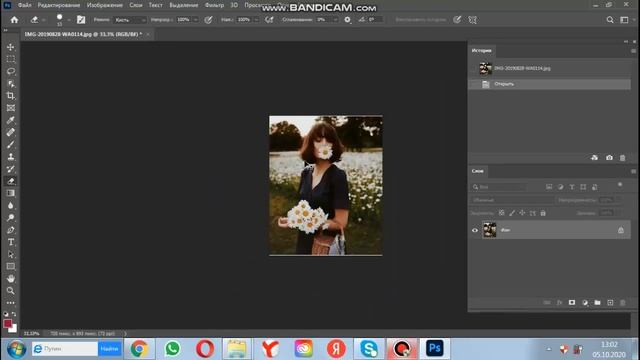The width and height of the screenshot is (640, 360).
Task: Select the History Brush tool
Action: coord(11,169)
